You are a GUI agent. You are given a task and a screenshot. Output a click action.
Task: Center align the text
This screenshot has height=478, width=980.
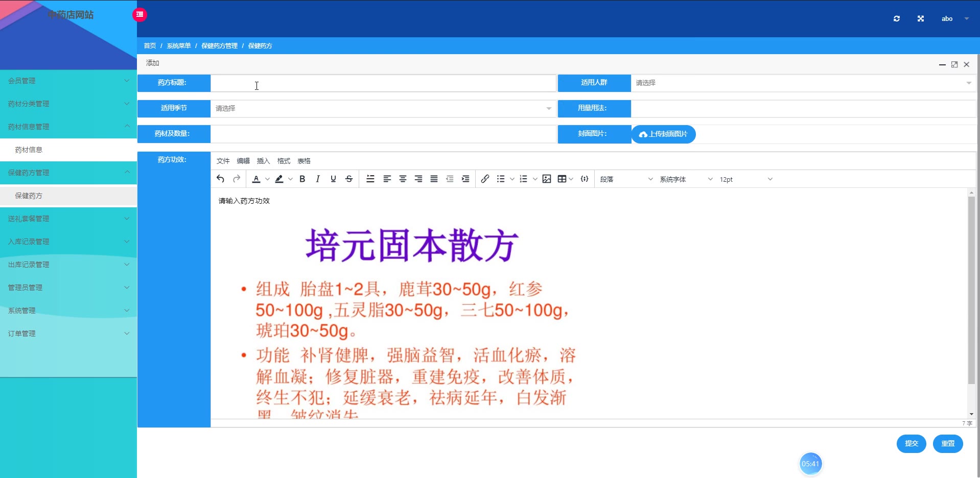coord(403,179)
